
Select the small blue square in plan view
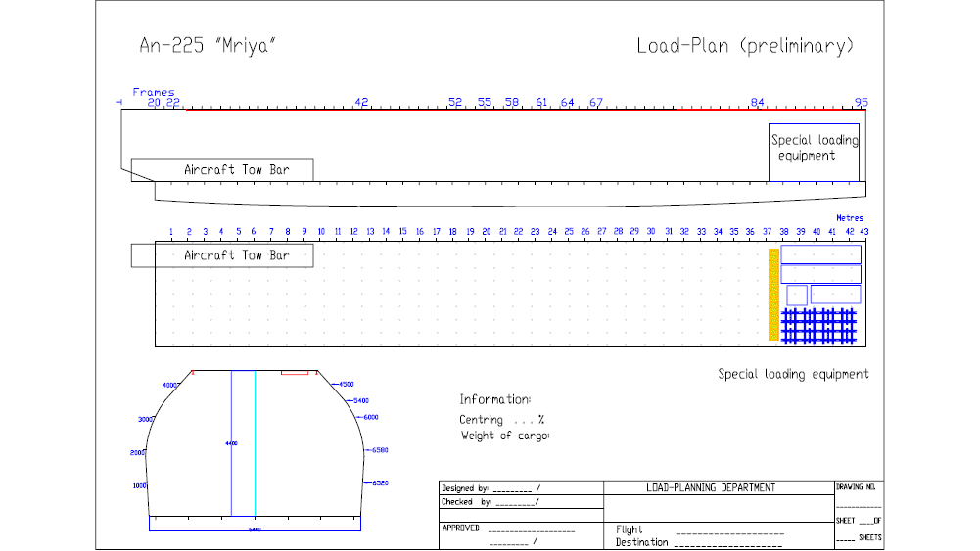pos(797,295)
